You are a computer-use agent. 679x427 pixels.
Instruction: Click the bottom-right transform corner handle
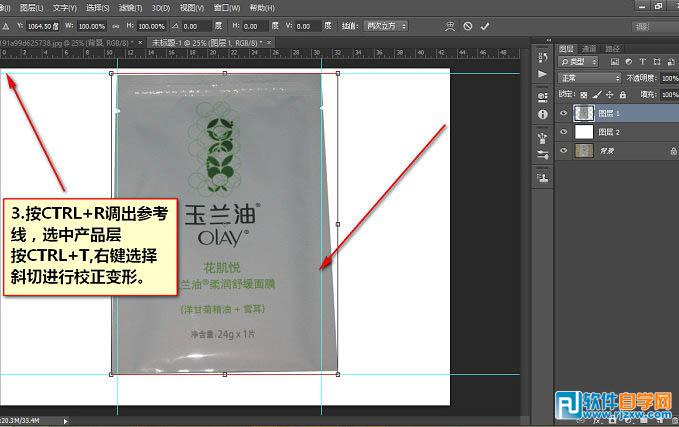(338, 374)
